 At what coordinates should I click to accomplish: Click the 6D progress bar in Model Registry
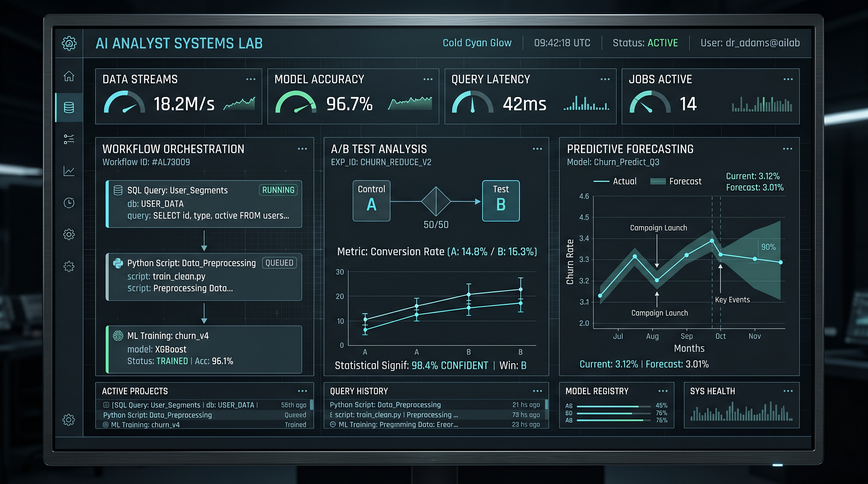[x=613, y=413]
